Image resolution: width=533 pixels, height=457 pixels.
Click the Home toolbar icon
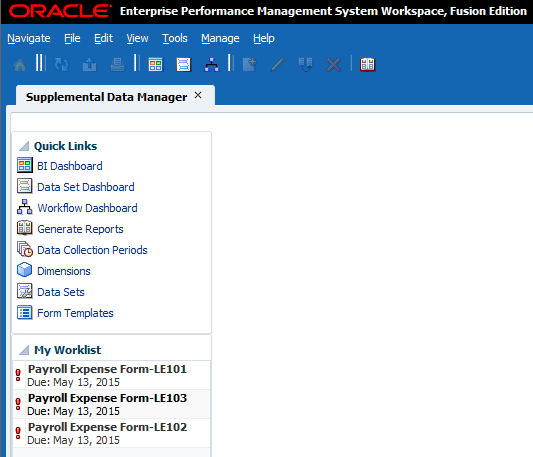point(20,64)
